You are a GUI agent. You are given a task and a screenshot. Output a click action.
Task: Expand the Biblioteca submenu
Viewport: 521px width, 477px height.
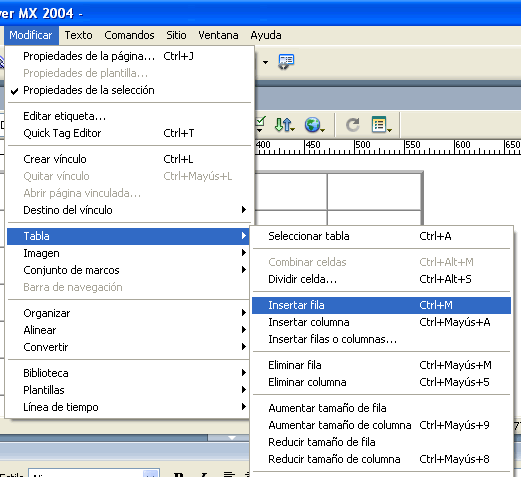pyautogui.click(x=129, y=373)
